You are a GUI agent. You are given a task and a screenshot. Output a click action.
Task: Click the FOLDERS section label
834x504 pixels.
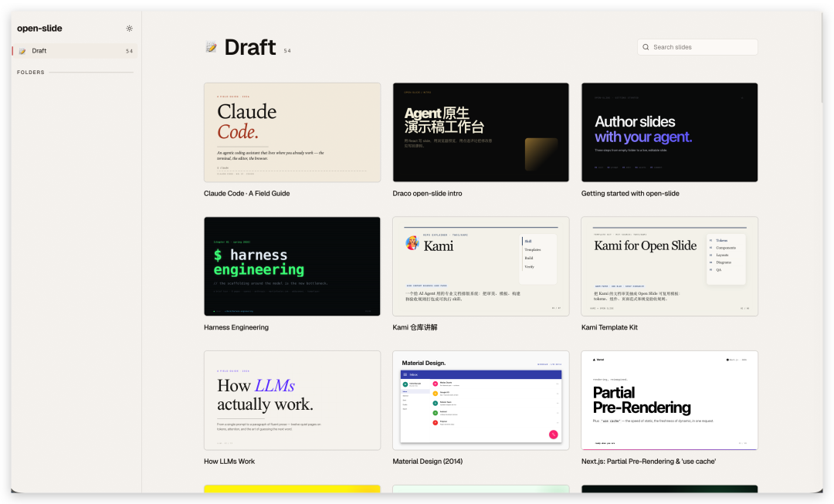click(x=31, y=73)
